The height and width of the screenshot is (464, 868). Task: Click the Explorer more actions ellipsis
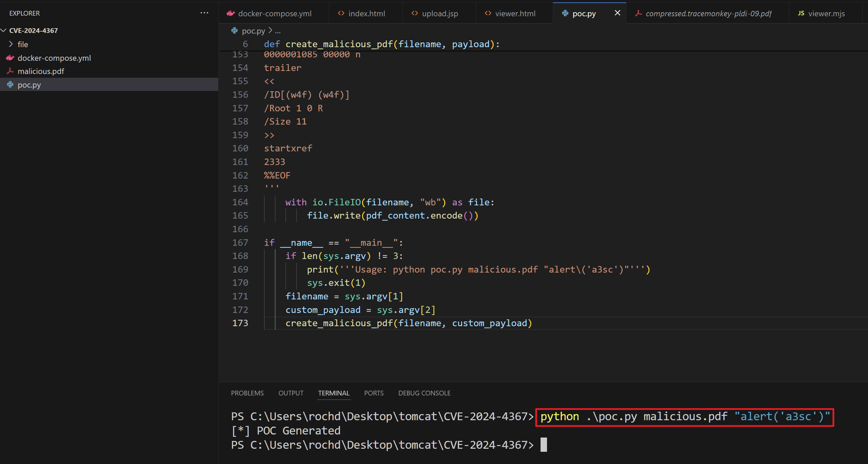204,13
